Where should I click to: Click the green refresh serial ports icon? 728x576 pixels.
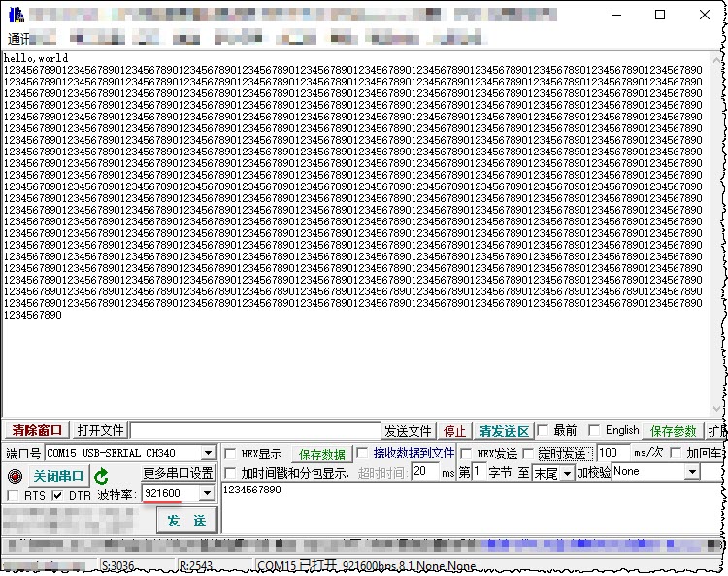pos(101,476)
